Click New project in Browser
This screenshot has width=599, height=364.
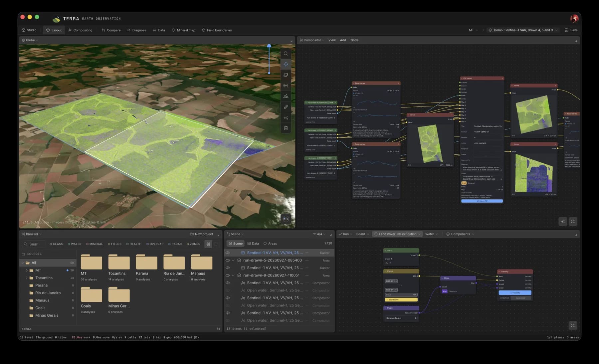pos(202,234)
